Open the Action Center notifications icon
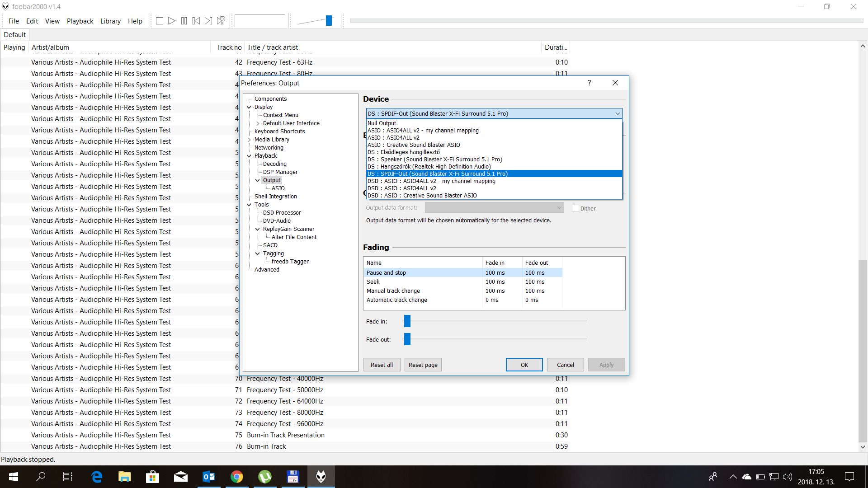The width and height of the screenshot is (868, 488). 849,477
